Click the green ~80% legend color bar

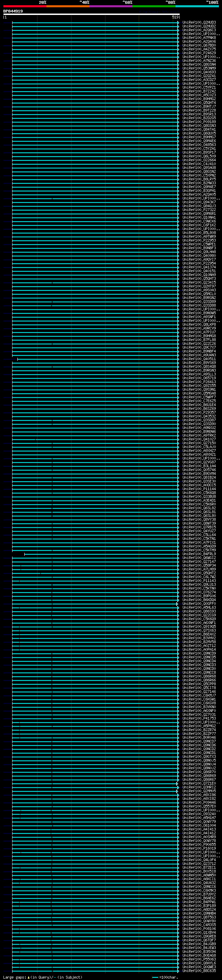point(154,6)
